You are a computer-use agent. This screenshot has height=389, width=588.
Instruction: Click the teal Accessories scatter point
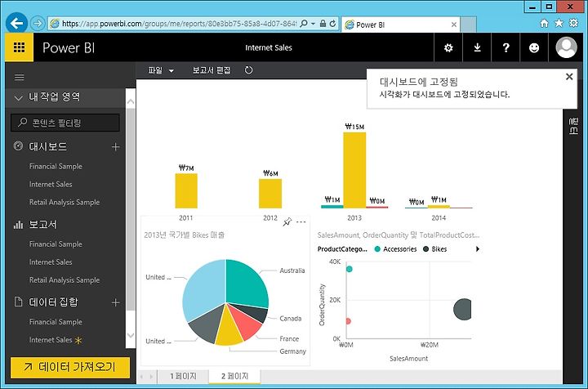350,269
